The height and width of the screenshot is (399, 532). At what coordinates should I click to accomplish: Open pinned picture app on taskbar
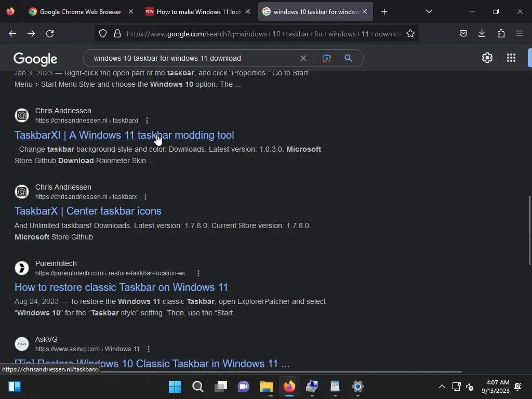point(335,387)
